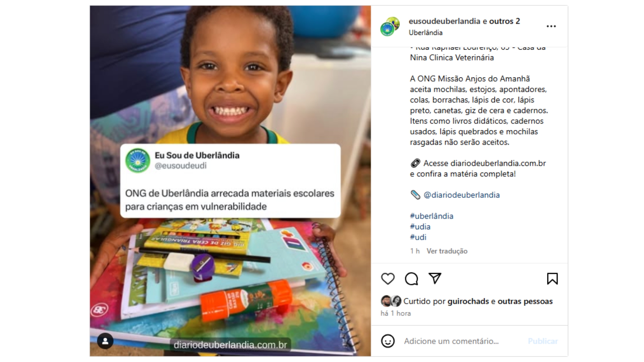Screen dimensions: 644x362
Task: Click the Publicar button
Action: click(543, 341)
